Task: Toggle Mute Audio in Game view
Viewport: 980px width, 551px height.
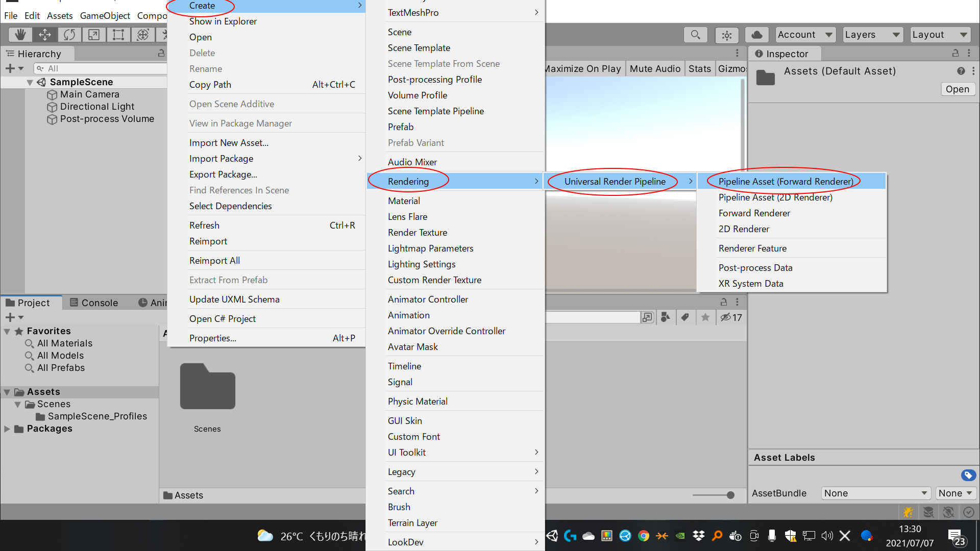Action: tap(655, 69)
